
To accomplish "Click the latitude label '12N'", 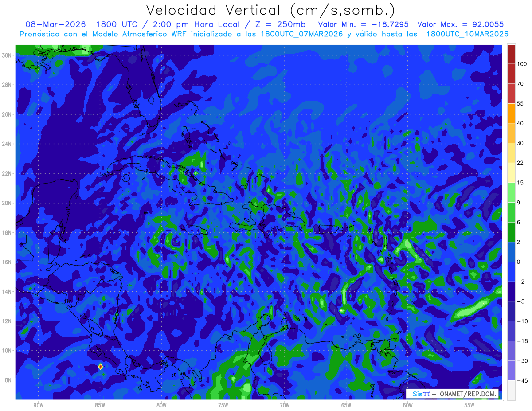I will coord(8,321).
